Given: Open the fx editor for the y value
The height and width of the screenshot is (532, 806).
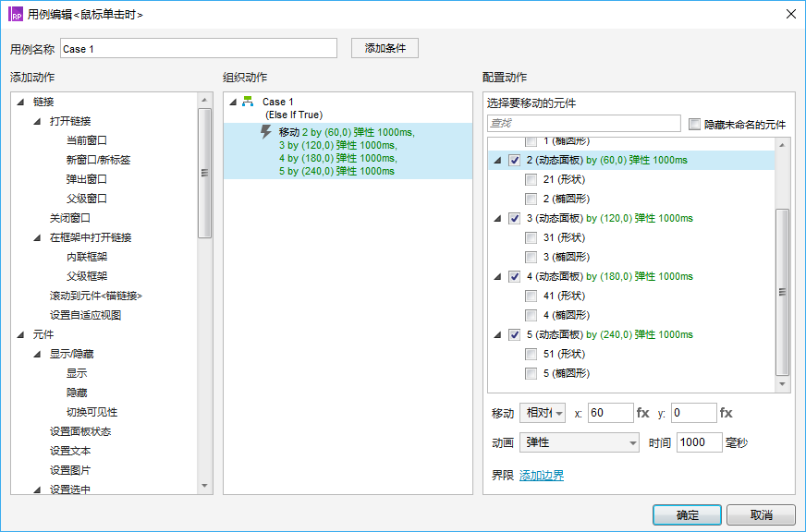Looking at the screenshot, I should [x=727, y=413].
